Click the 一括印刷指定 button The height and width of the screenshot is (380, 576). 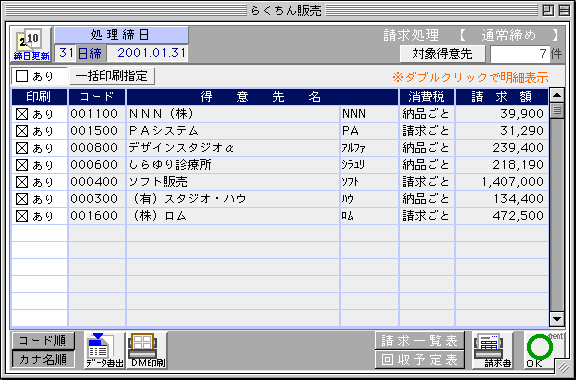coord(112,76)
